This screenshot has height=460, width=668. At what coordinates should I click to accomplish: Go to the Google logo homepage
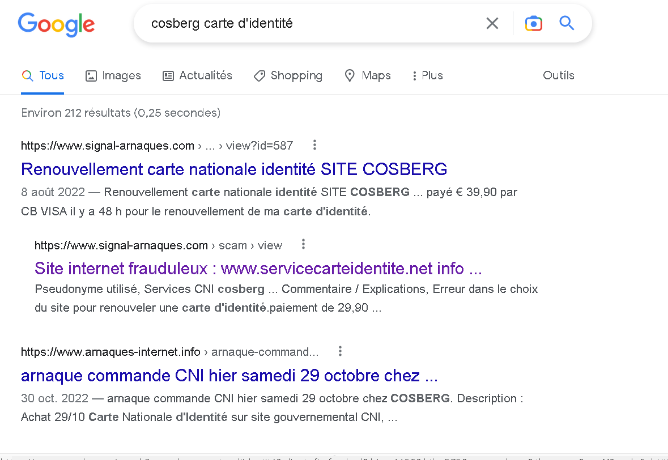(56, 24)
